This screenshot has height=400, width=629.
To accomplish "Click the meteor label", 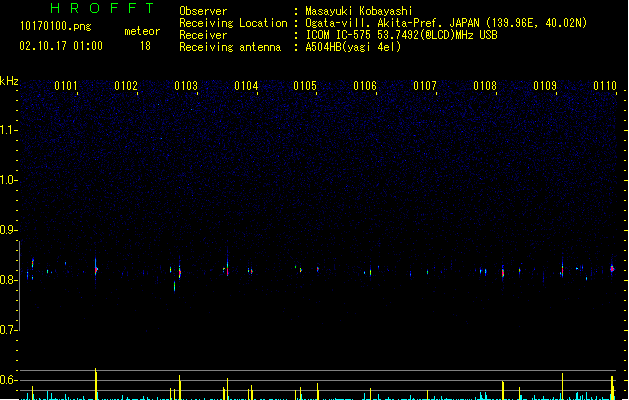I will click(142, 31).
